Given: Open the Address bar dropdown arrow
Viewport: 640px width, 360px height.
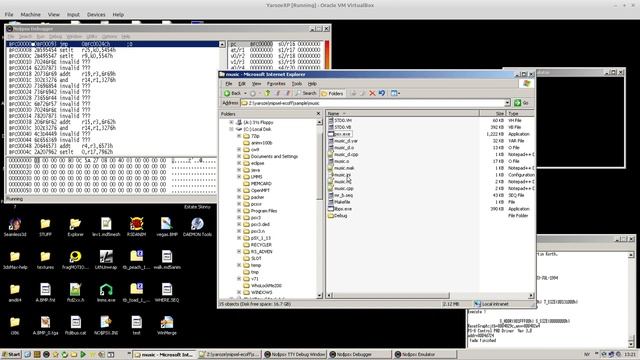Looking at the screenshot, I should point(507,103).
